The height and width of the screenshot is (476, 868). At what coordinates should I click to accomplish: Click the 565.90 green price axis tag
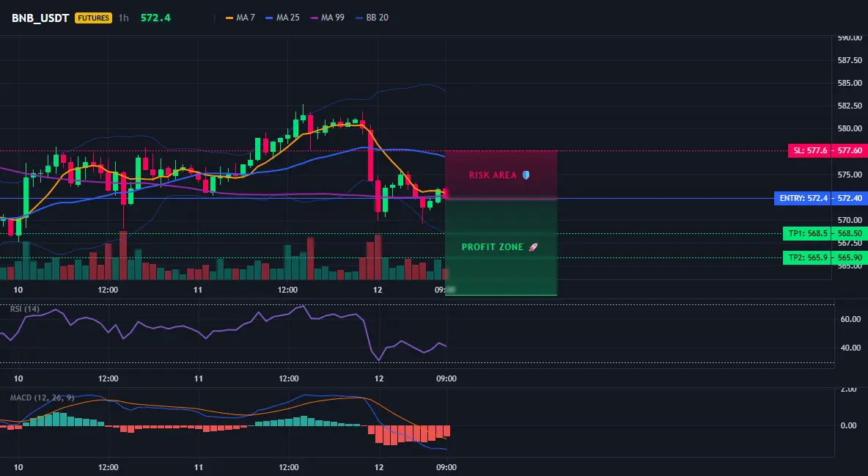click(849, 257)
